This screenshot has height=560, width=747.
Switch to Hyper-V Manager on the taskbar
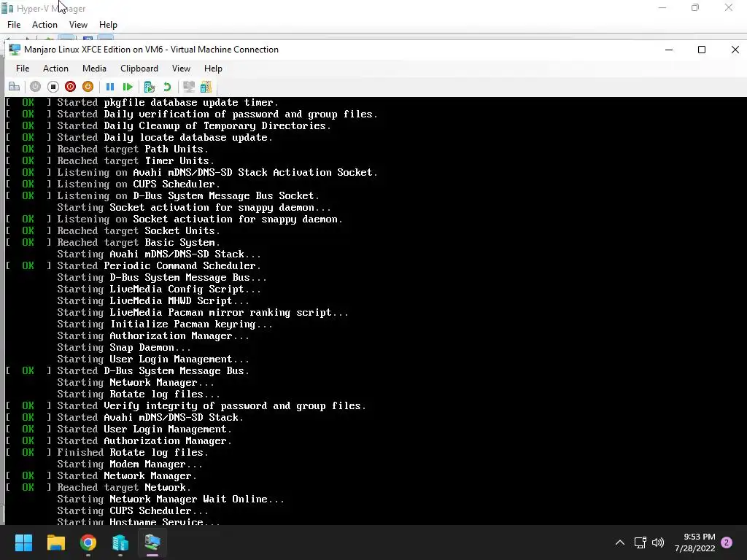coord(120,542)
